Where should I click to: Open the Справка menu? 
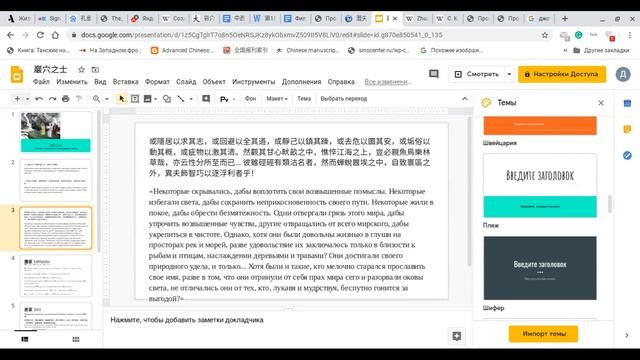pyautogui.click(x=341, y=82)
